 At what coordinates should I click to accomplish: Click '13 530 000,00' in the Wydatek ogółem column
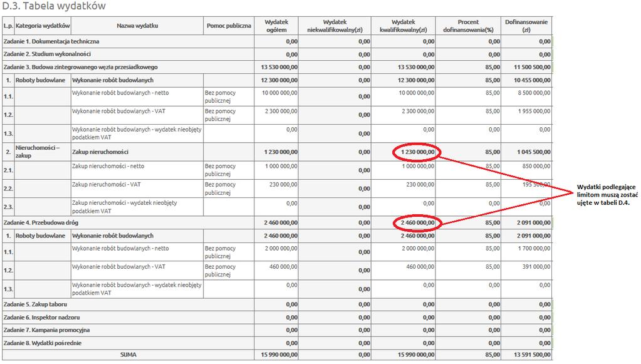pyautogui.click(x=279, y=67)
